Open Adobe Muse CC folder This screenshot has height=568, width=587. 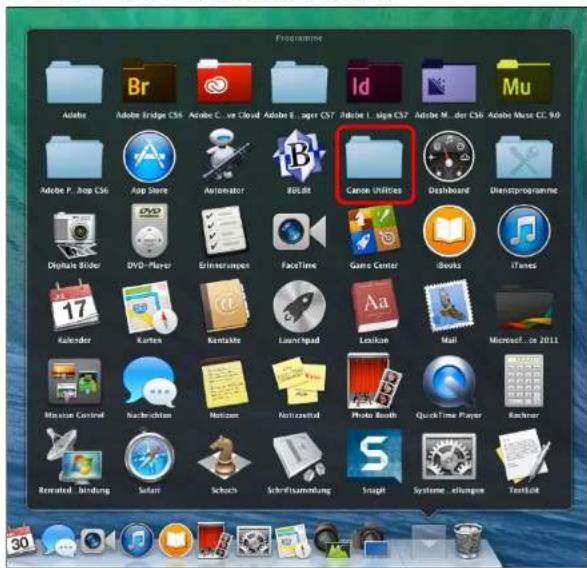523,82
